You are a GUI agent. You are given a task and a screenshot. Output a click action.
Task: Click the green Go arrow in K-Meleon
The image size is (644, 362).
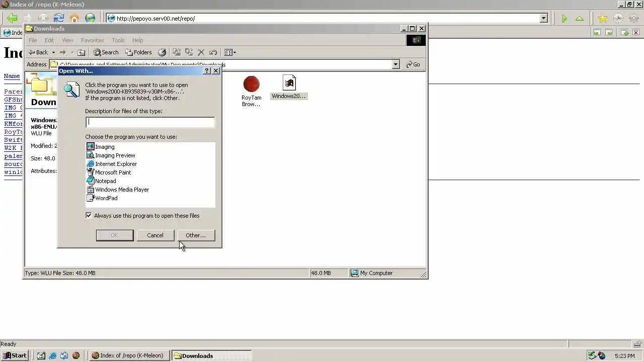pos(564,19)
